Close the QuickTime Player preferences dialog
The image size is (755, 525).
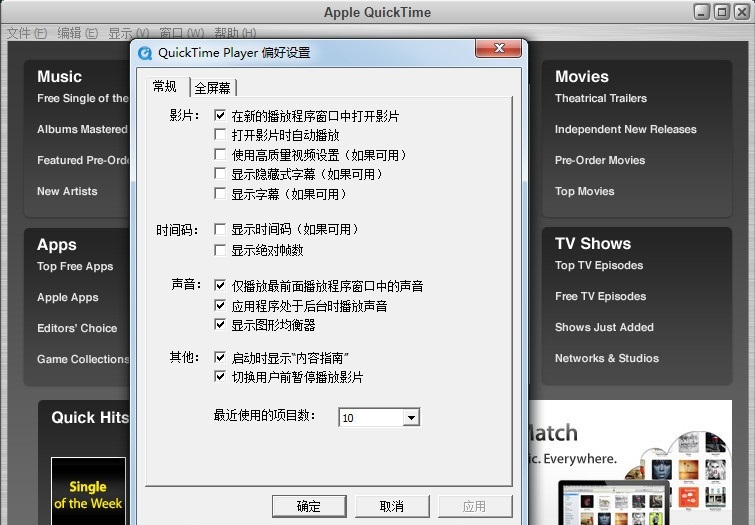(x=498, y=48)
